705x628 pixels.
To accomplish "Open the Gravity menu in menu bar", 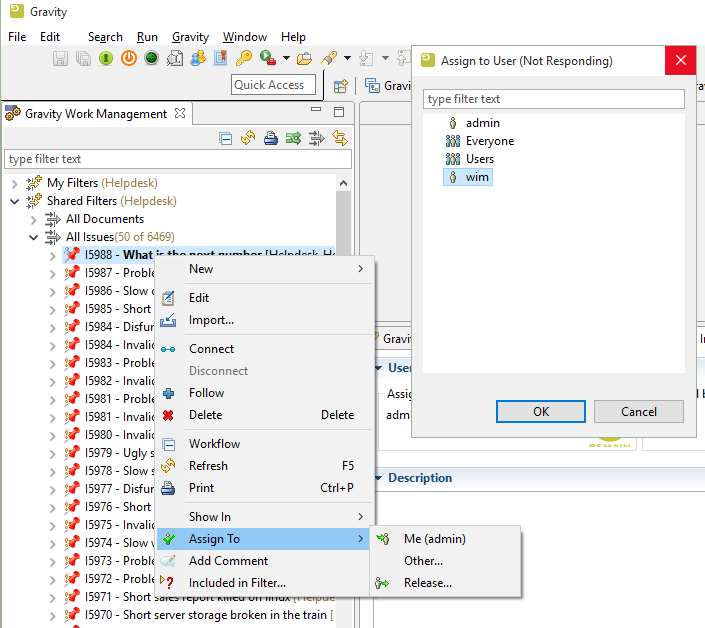I will click(x=190, y=37).
